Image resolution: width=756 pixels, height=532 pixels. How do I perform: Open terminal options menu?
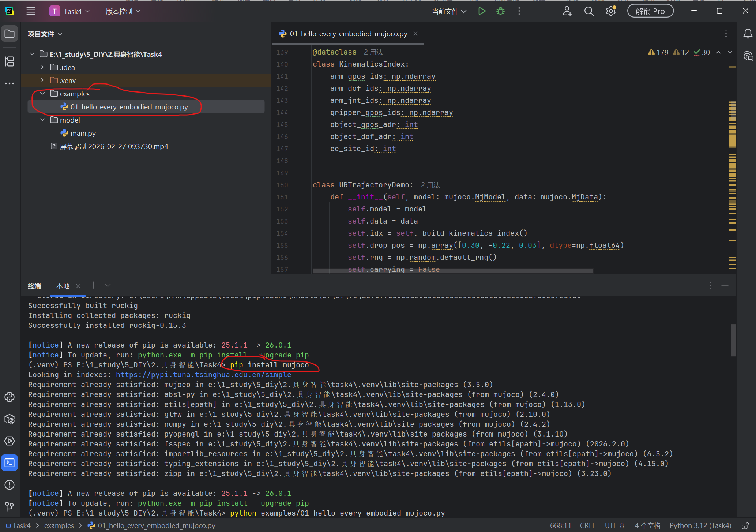711,285
